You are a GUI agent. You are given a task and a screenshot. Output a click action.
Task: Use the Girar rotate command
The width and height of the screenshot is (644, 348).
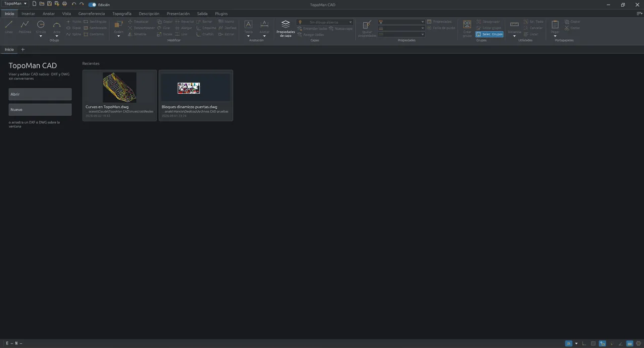click(164, 28)
